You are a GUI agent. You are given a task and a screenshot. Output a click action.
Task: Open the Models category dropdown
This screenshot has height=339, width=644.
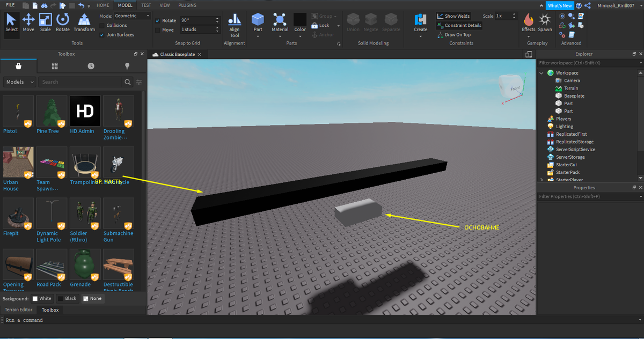(20, 82)
